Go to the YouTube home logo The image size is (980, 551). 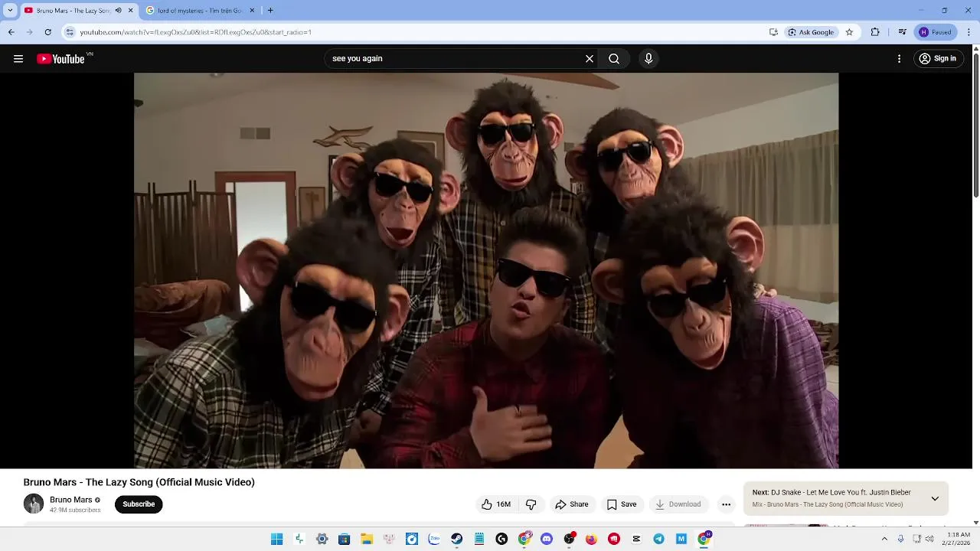click(61, 59)
